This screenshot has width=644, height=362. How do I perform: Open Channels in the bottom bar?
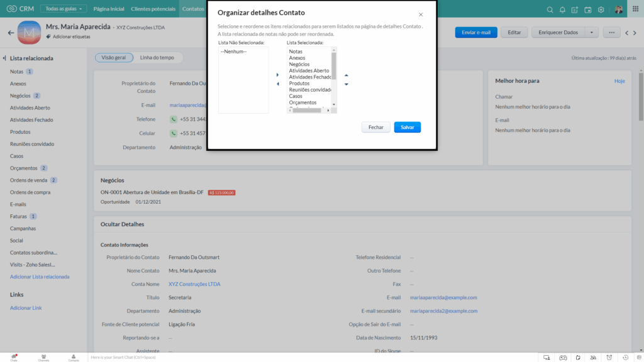click(43, 358)
